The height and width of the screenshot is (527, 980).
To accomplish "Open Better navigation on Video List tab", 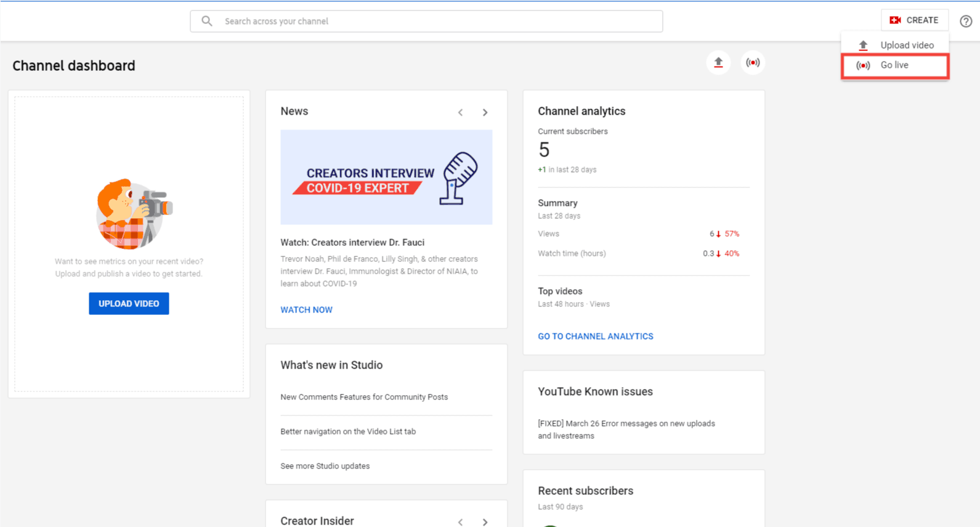I will click(x=348, y=431).
